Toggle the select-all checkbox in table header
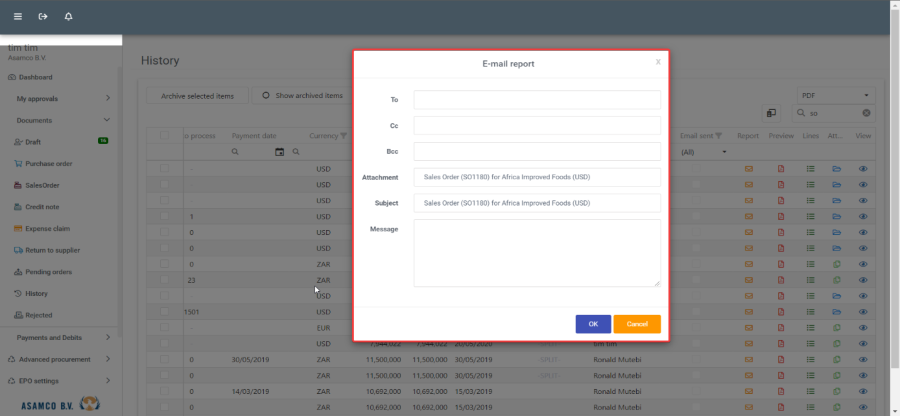900x416 pixels. pyautogui.click(x=164, y=136)
